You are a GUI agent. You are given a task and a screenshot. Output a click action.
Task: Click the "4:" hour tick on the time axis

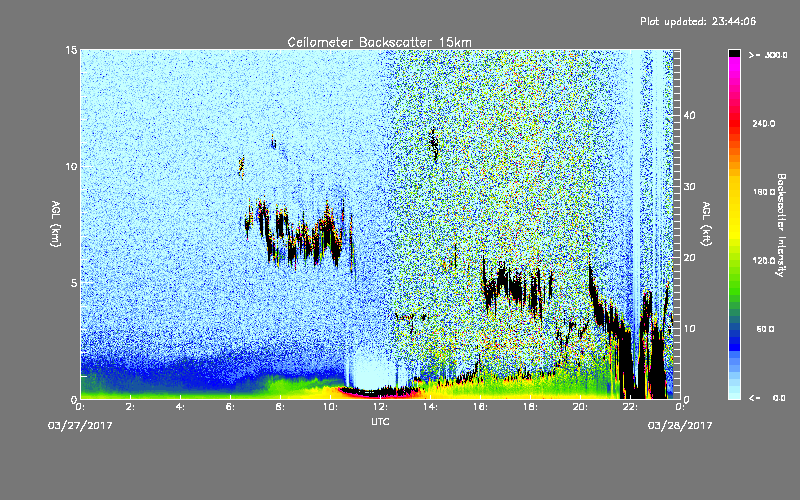[180, 407]
